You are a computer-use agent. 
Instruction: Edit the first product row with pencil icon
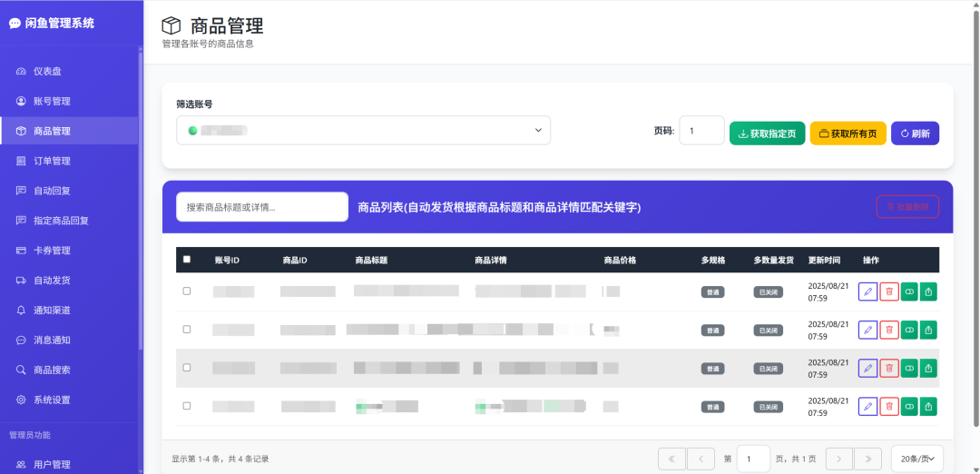point(867,291)
